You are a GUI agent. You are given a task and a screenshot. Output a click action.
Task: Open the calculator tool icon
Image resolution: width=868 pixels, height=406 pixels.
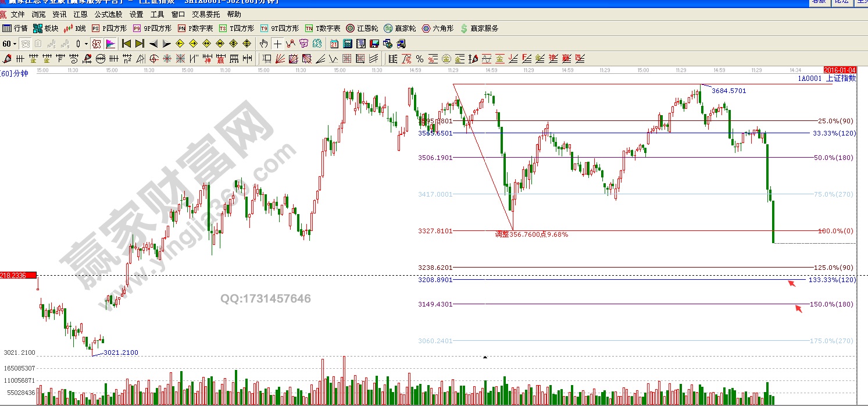348,44
